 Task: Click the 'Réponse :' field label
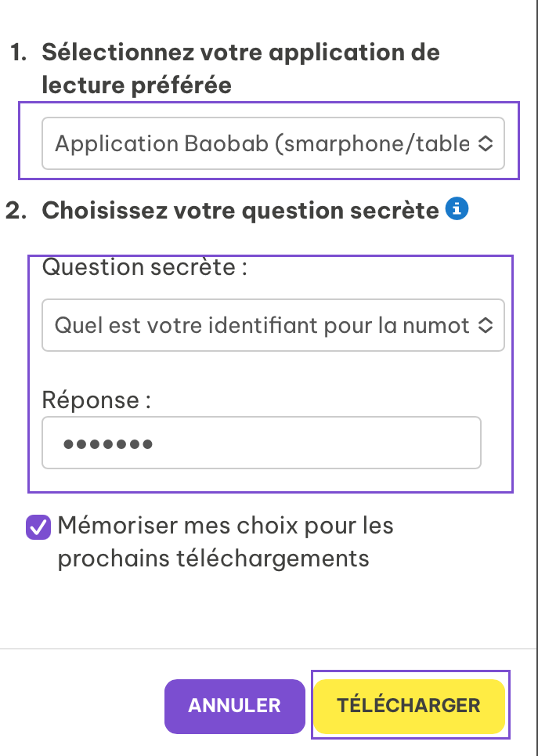[x=96, y=400]
